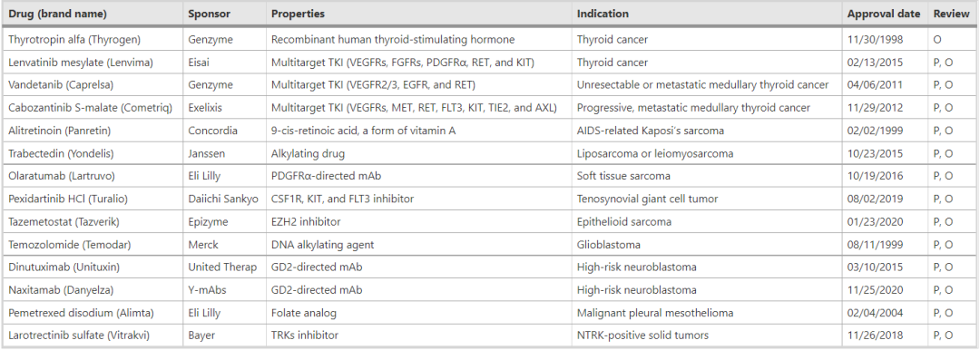Click the Indication column header
This screenshot has height=350, width=980.
point(603,14)
